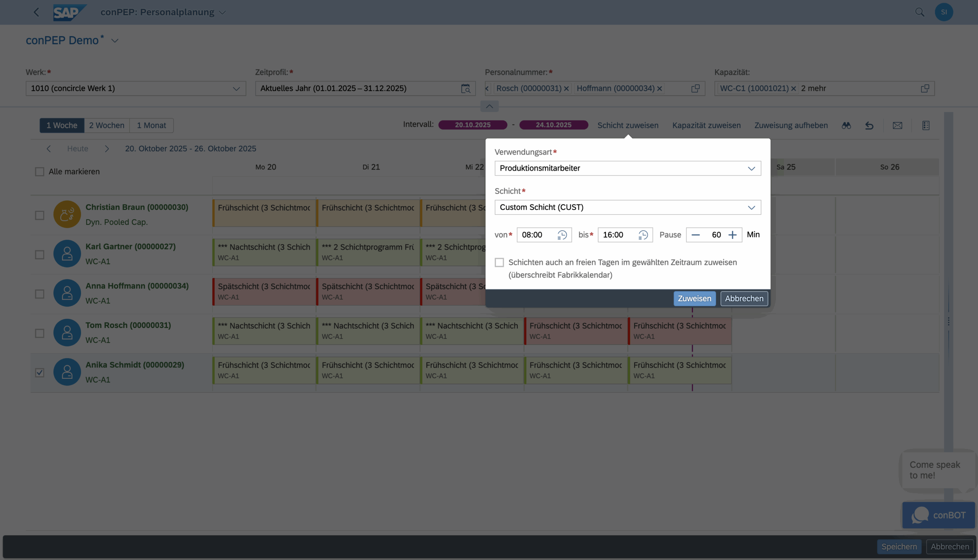
Task: Enable assigning shifts on free days checkbox
Action: [x=499, y=262]
